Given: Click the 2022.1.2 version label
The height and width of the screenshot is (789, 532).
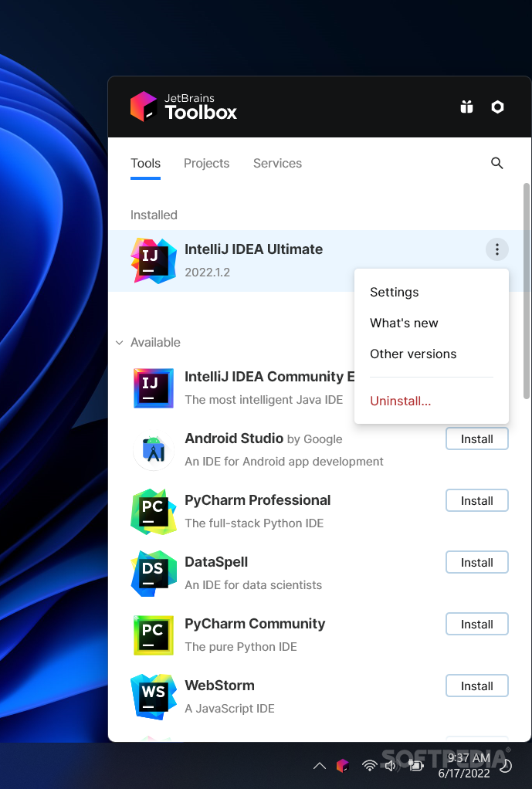Looking at the screenshot, I should point(208,273).
